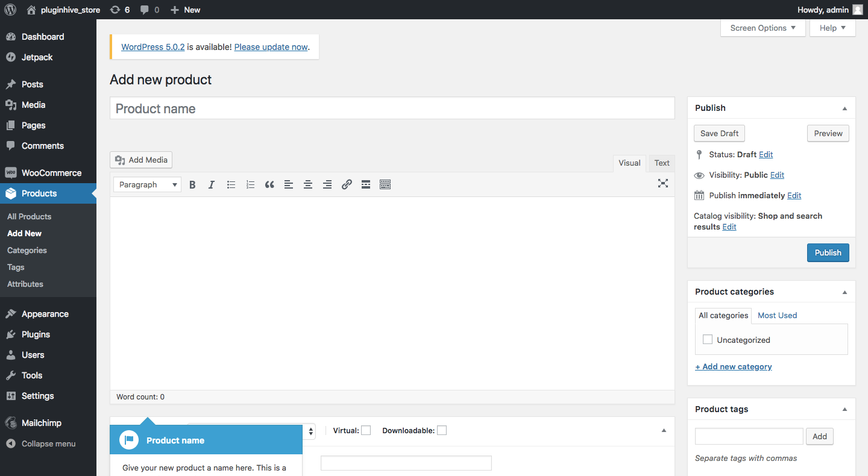Apply blockquote formatting
Screen dimensions: 868x476
point(269,184)
